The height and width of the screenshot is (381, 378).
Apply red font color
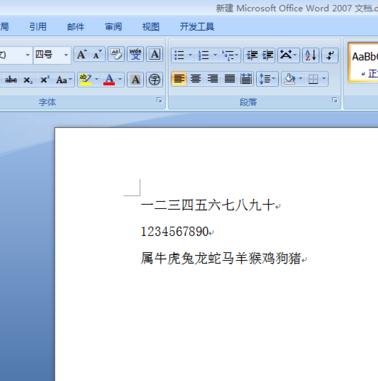click(109, 80)
